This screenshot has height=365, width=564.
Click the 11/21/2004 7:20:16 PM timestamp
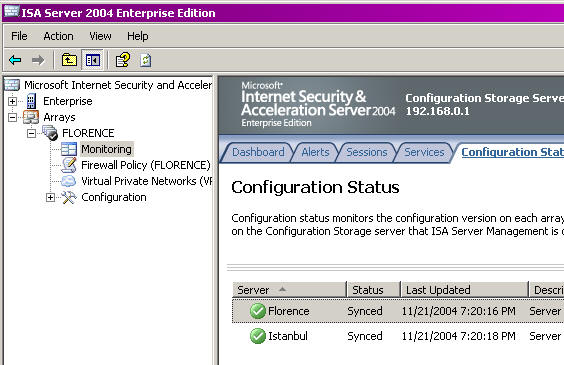point(459,311)
